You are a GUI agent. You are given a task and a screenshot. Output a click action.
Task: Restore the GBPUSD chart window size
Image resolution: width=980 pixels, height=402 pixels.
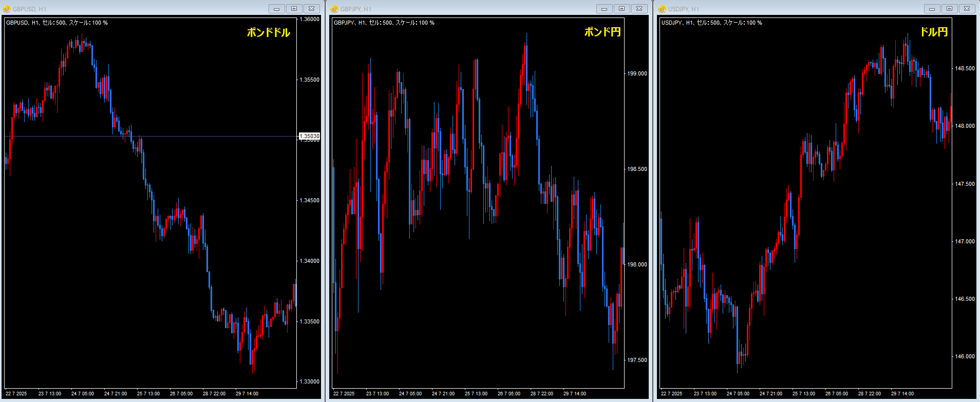[294, 9]
